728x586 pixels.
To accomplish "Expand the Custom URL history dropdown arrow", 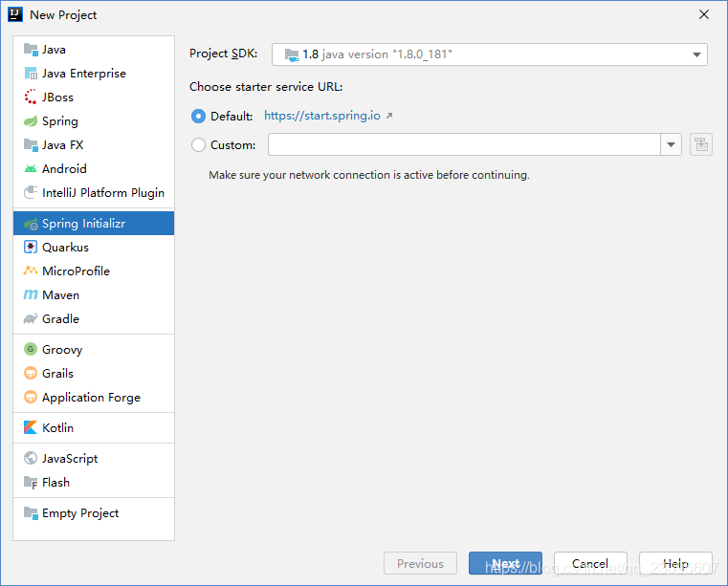I will [671, 144].
